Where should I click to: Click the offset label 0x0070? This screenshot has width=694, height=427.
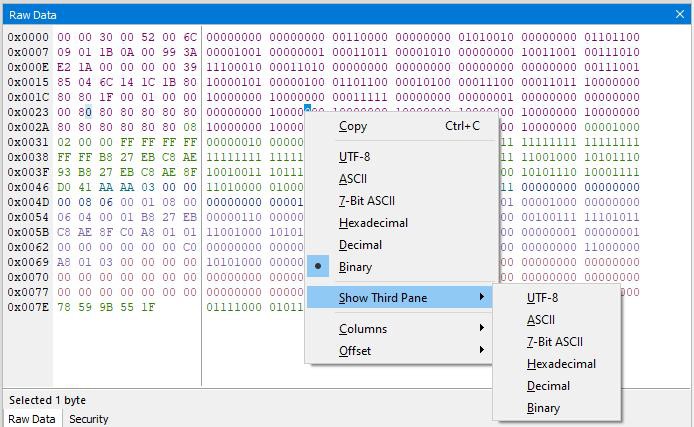[x=28, y=277]
